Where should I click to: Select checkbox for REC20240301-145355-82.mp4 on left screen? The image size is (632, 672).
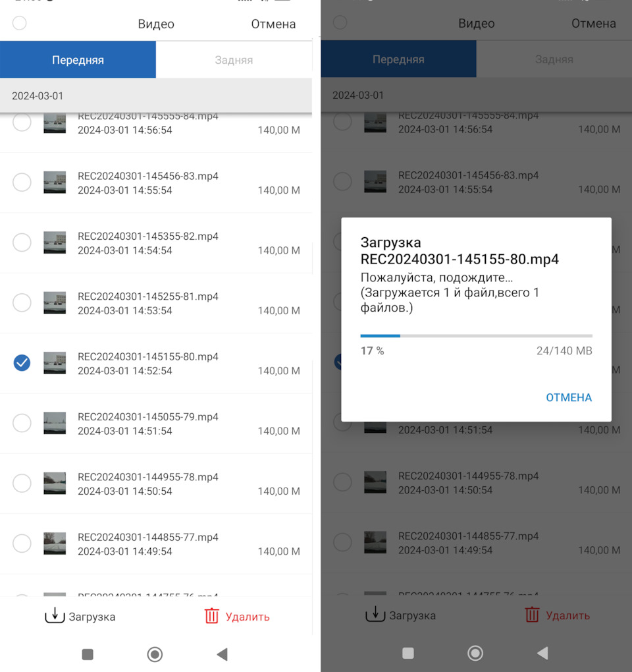click(x=22, y=242)
